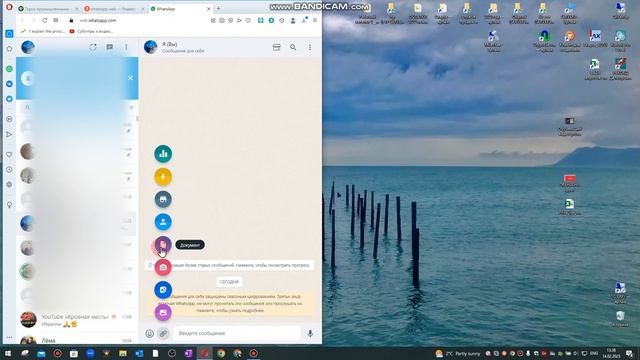Reload the current page
This screenshot has height=360, width=640.
(x=44, y=20)
